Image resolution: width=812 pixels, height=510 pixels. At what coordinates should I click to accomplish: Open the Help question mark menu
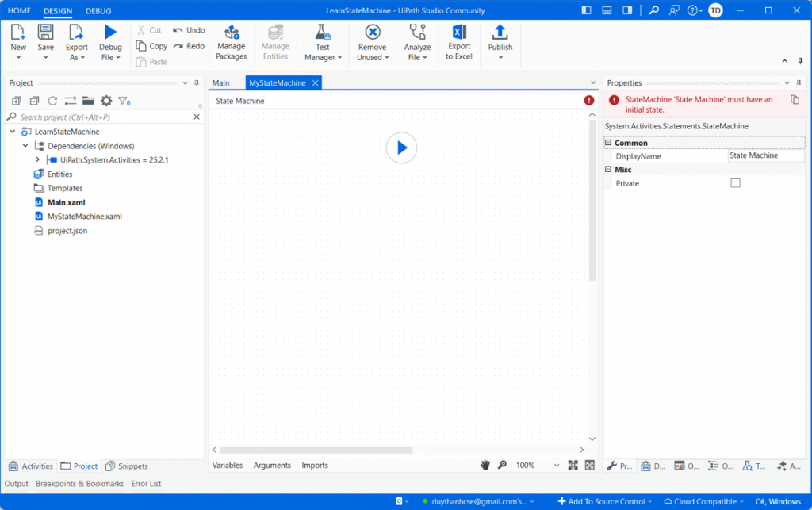click(695, 10)
